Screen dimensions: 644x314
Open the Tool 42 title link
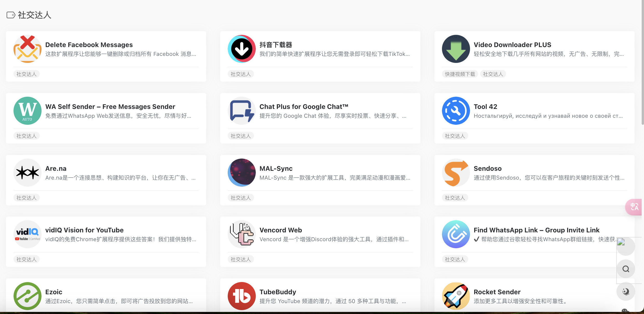(x=485, y=107)
